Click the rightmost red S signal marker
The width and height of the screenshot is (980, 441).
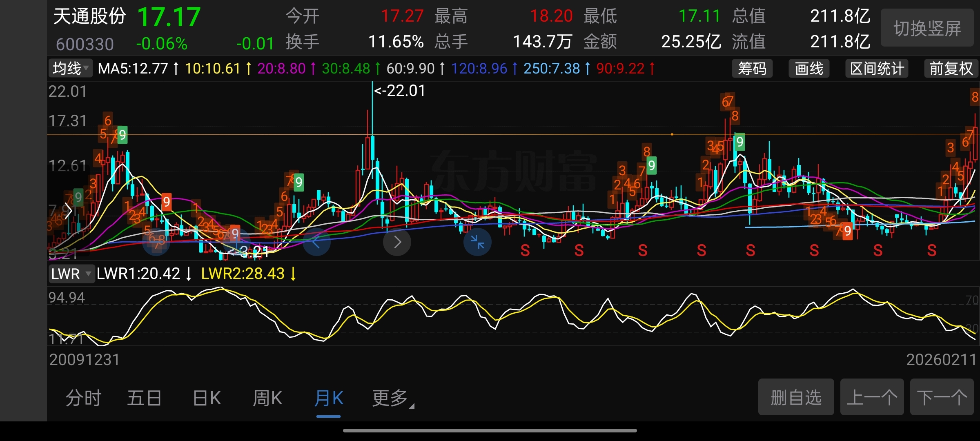click(x=931, y=250)
